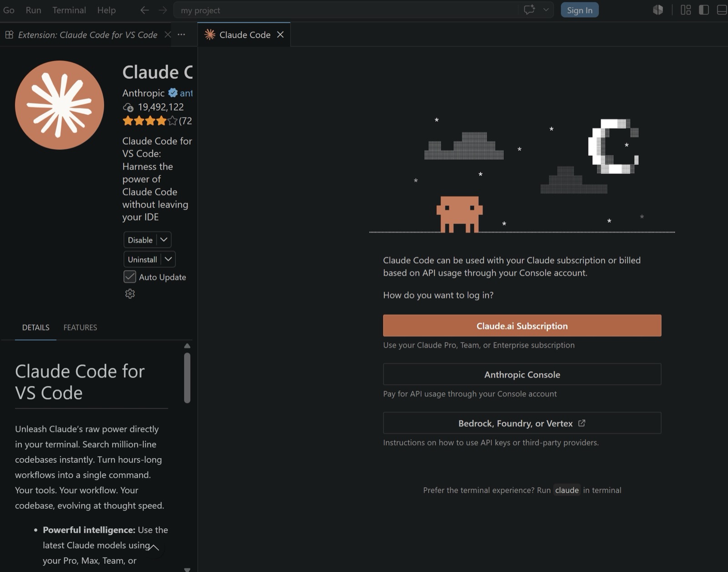The image size is (728, 572).
Task: Open the Run menu
Action: tap(33, 10)
